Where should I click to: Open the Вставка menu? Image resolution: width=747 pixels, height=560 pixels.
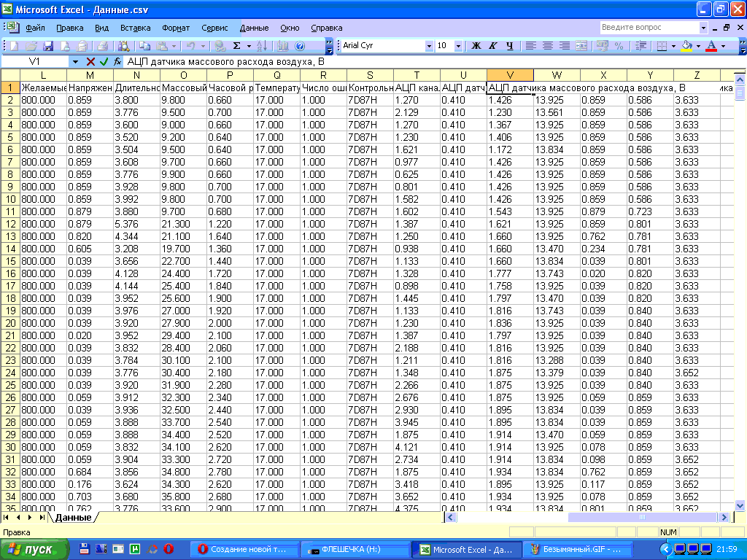pyautogui.click(x=135, y=28)
